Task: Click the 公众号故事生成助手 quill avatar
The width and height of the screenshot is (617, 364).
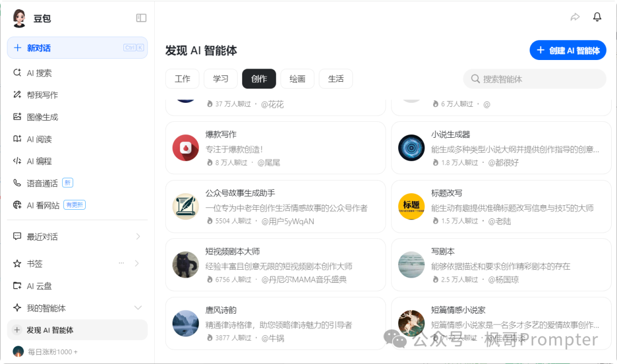Action: [185, 207]
